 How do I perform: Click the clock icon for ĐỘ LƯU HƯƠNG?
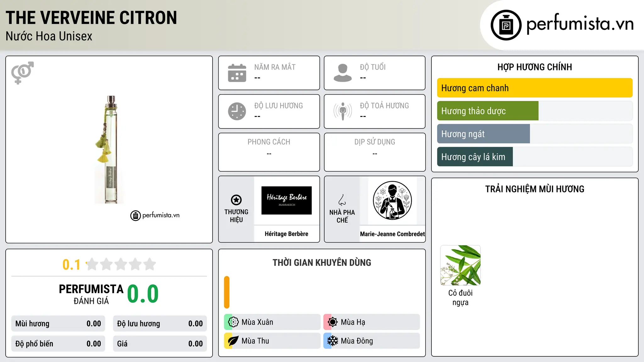237,111
